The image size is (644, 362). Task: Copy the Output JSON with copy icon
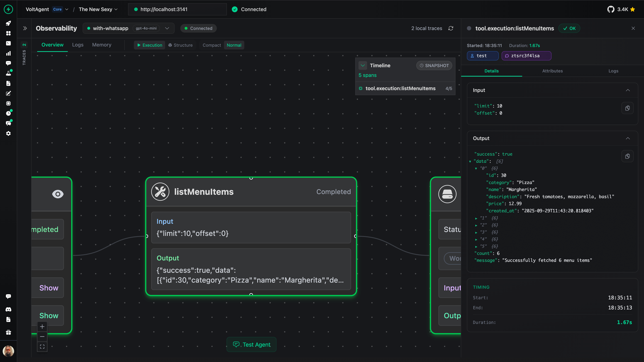click(x=627, y=156)
